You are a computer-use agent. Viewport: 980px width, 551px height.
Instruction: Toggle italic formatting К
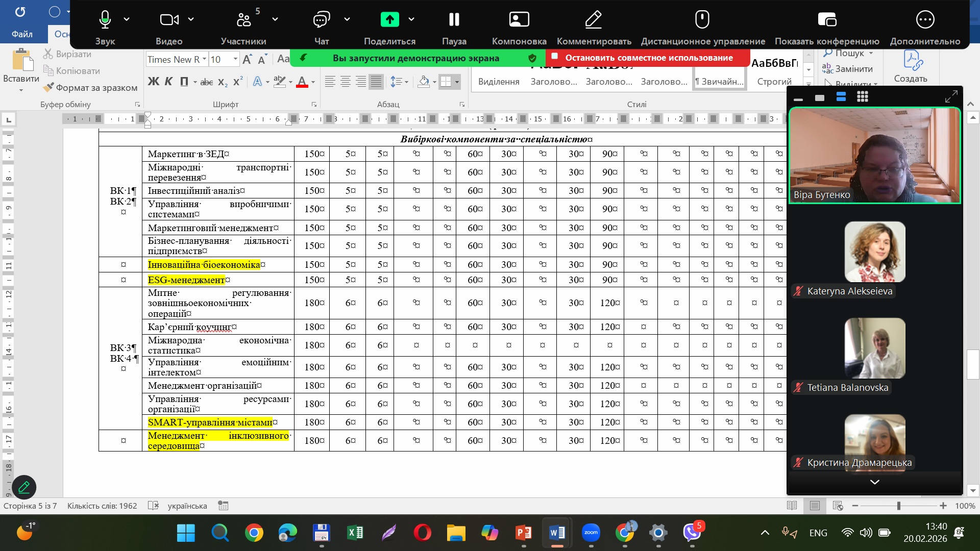click(168, 82)
